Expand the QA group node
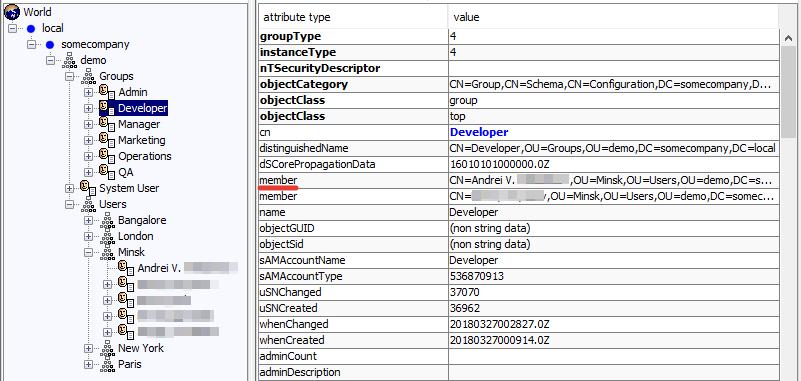 point(88,173)
